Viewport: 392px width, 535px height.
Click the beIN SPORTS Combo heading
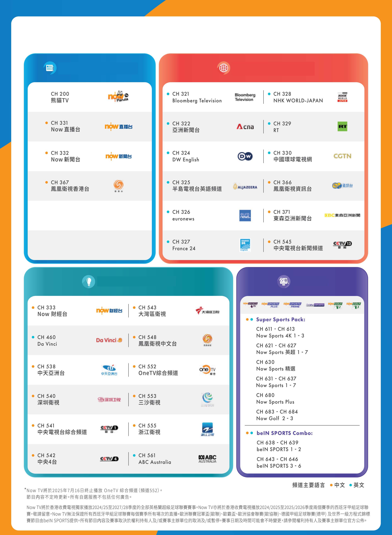coord(285,433)
